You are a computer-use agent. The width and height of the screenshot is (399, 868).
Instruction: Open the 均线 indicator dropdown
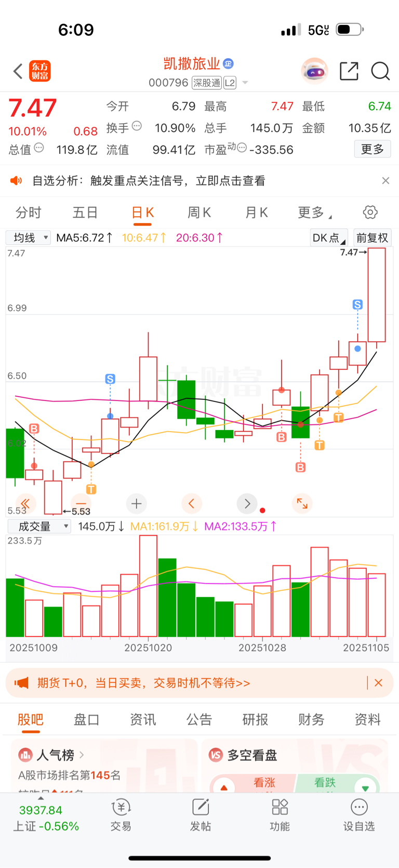point(28,238)
